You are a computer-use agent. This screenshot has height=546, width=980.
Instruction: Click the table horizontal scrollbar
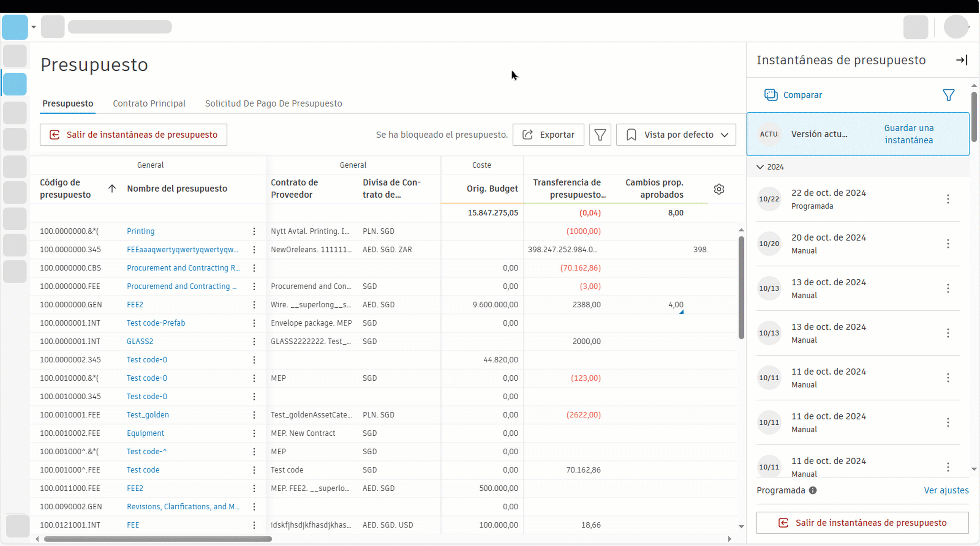(x=158, y=539)
